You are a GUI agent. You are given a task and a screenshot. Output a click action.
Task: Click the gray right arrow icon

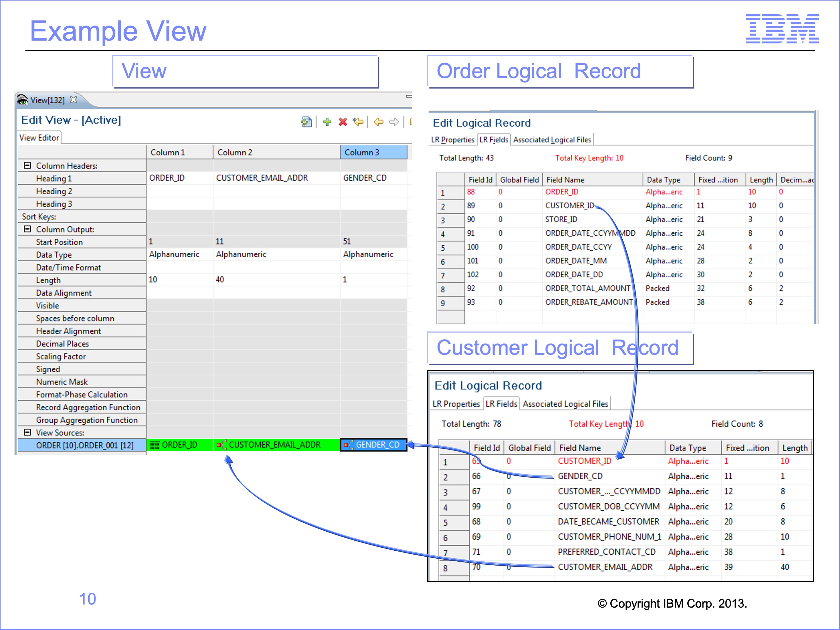[394, 122]
